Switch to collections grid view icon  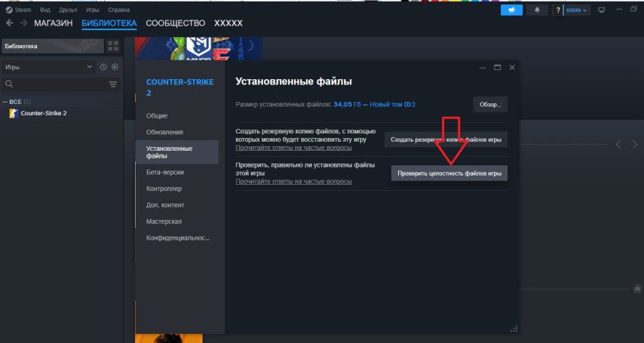click(x=113, y=46)
